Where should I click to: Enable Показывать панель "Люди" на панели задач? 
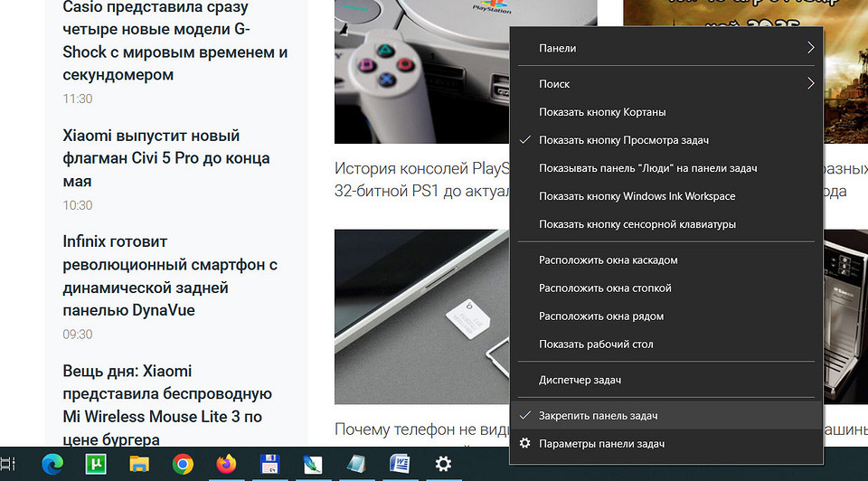(666, 168)
